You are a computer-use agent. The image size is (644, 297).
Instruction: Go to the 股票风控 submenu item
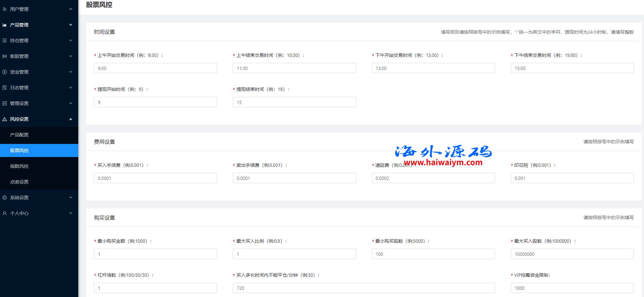(19, 150)
